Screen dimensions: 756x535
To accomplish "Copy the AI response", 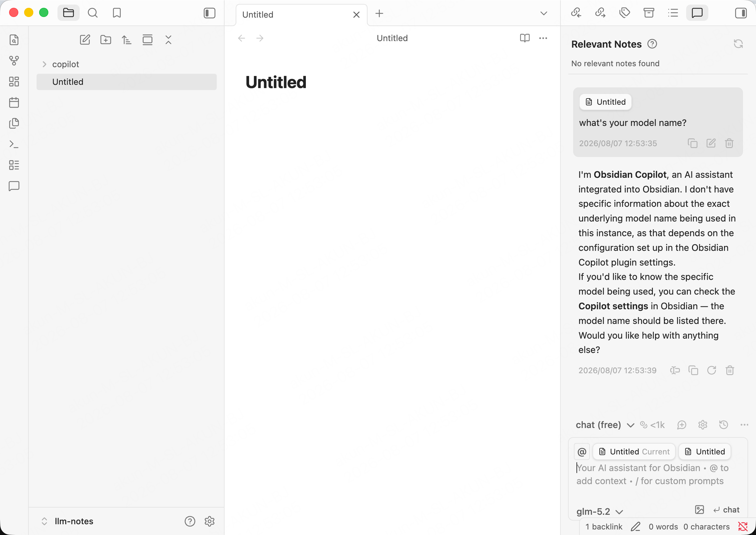I will (693, 371).
